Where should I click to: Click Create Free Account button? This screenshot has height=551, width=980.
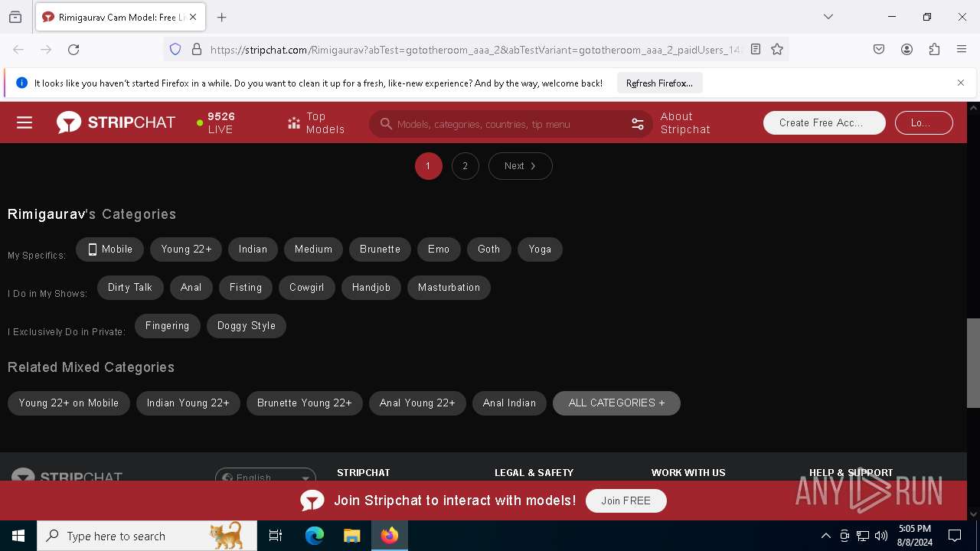coord(824,122)
